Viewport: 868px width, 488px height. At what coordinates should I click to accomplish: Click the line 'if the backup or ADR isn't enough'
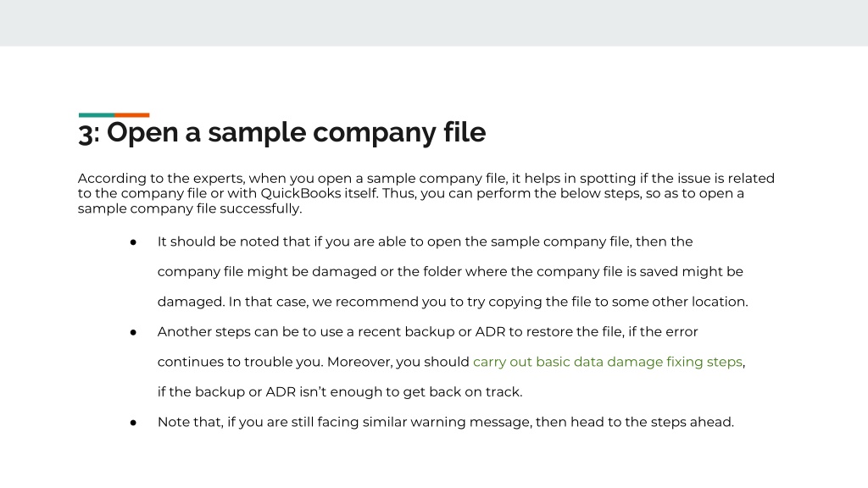(x=340, y=391)
